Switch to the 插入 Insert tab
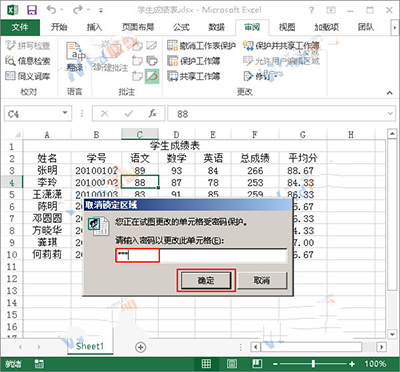 (94, 27)
